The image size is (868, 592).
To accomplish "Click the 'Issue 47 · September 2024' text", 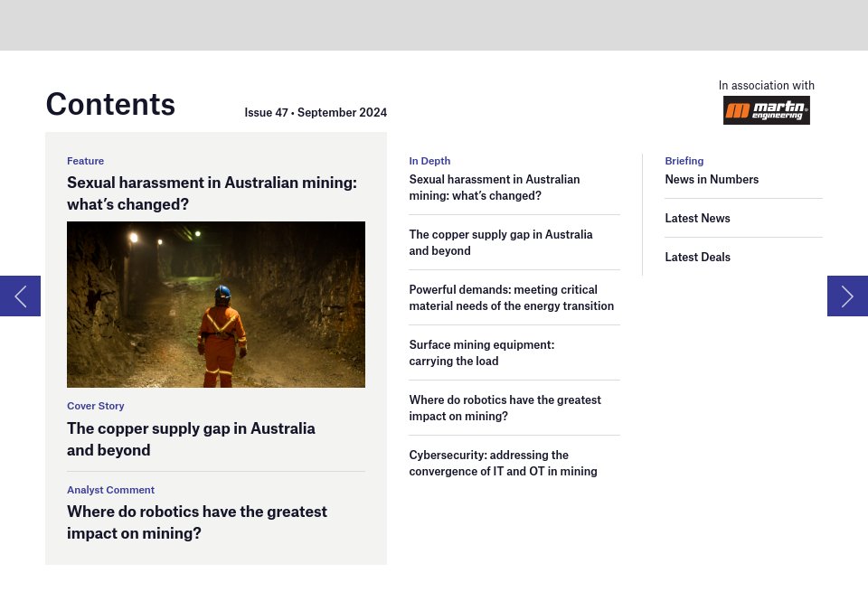I will tap(316, 112).
